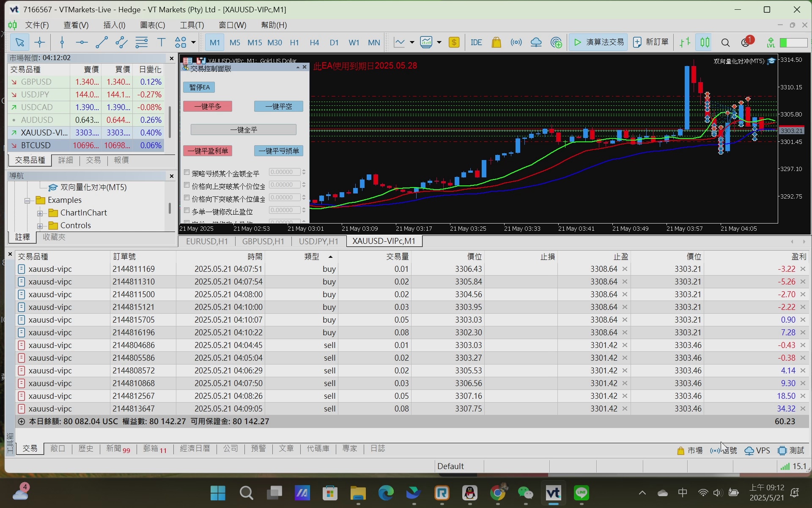Viewport: 812px width, 508px height.
Task: Select the horizontal line tool
Action: click(82, 42)
